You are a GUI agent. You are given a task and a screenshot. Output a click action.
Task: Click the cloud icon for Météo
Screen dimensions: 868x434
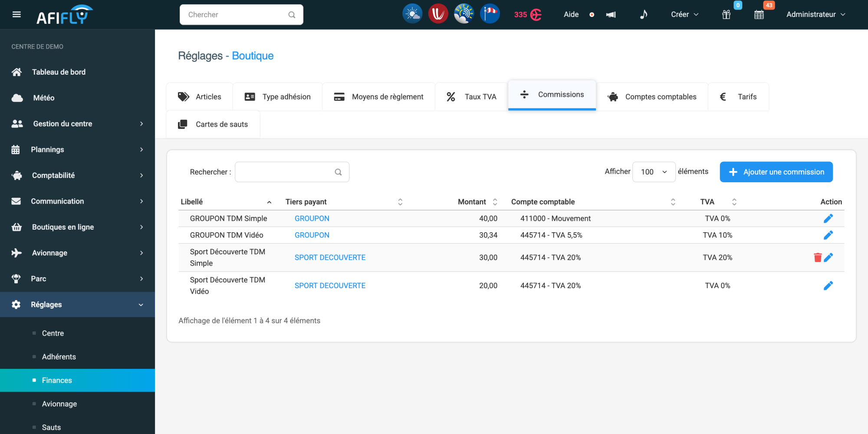coord(17,98)
